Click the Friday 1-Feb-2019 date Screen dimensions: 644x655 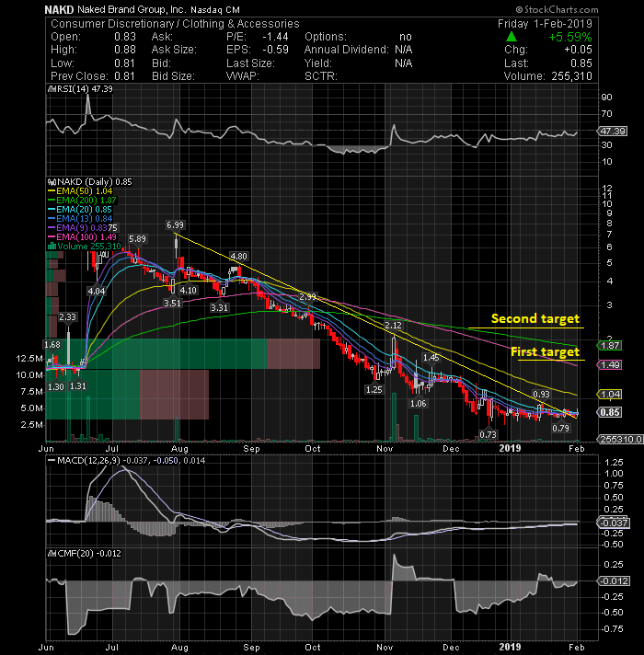(545, 24)
